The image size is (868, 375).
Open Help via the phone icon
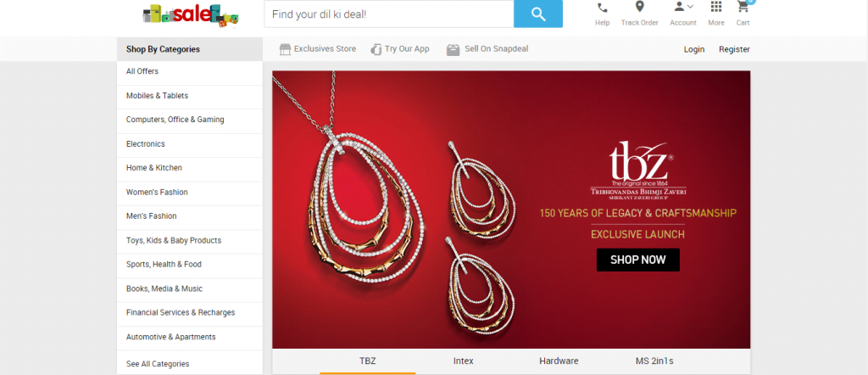[603, 8]
